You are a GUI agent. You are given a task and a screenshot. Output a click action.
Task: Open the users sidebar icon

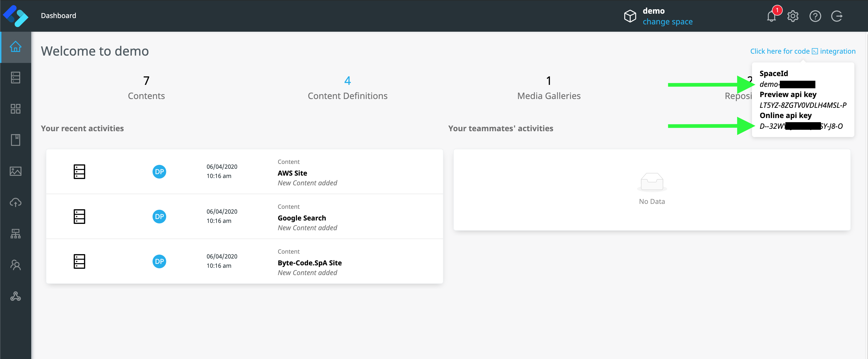pos(16,265)
